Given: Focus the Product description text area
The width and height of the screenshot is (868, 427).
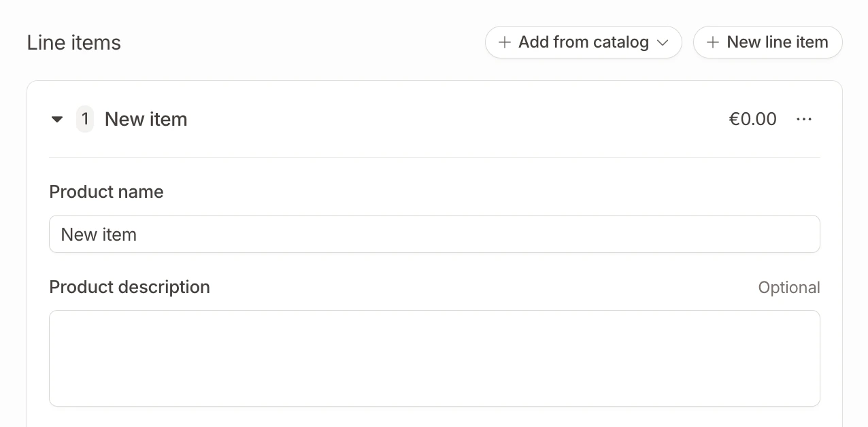Looking at the screenshot, I should [x=434, y=358].
